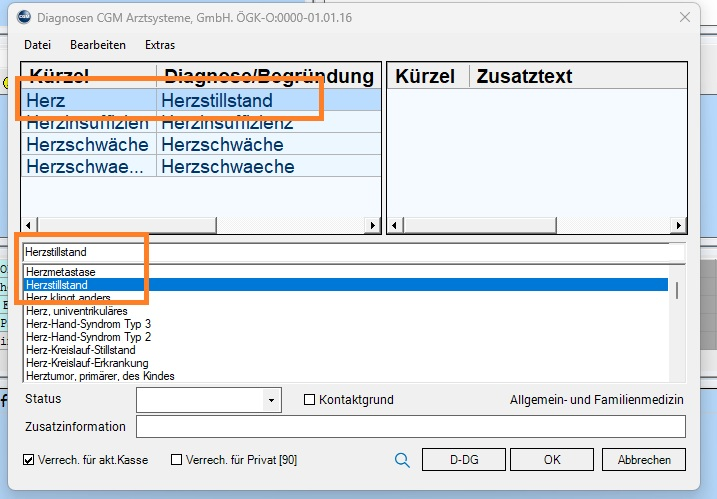Click the Abbrechen button
Screen dimensions: 717x499
click(644, 460)
